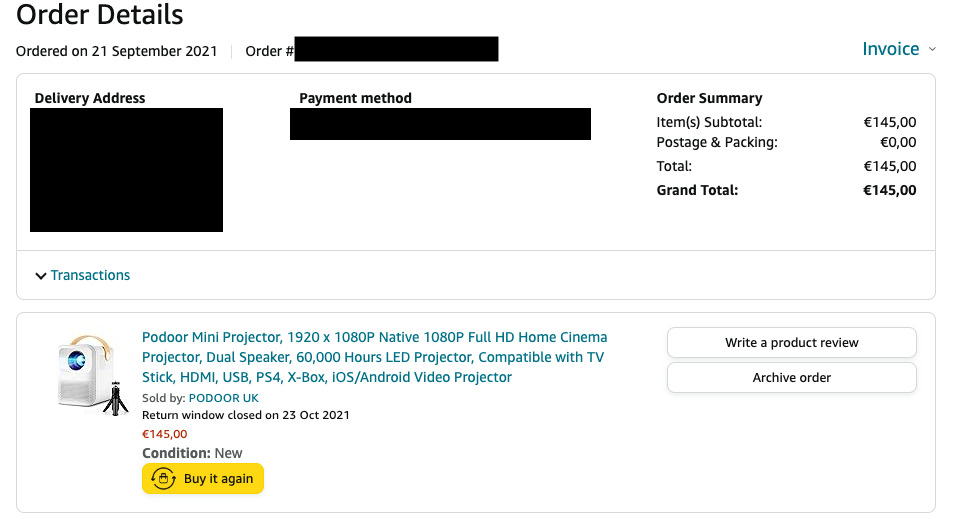Image resolution: width=956 pixels, height=526 pixels.
Task: Select the redacted order number field
Action: (x=396, y=49)
